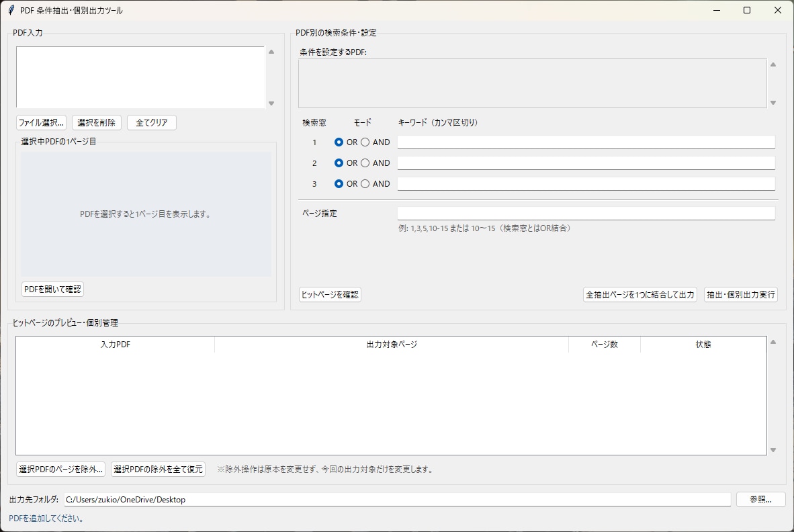Focus keyword field for search window 1

coord(586,142)
